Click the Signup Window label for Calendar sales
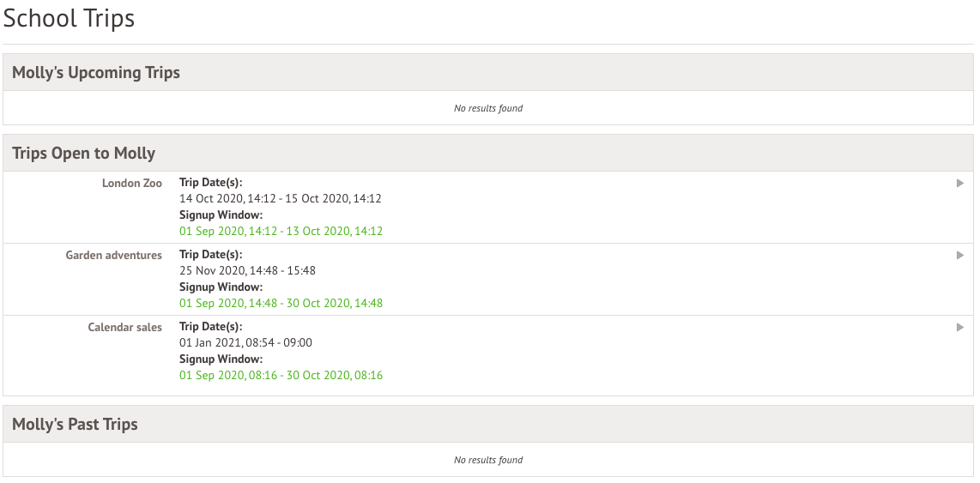 point(221,359)
